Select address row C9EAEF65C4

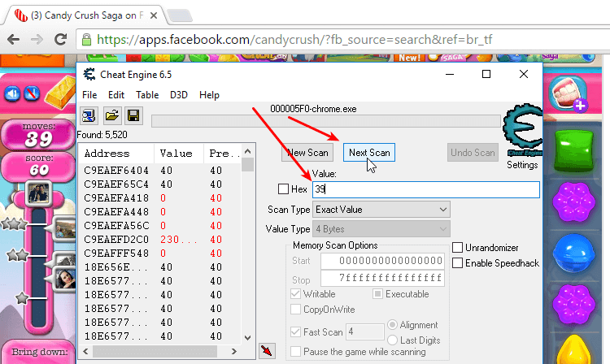(x=159, y=184)
